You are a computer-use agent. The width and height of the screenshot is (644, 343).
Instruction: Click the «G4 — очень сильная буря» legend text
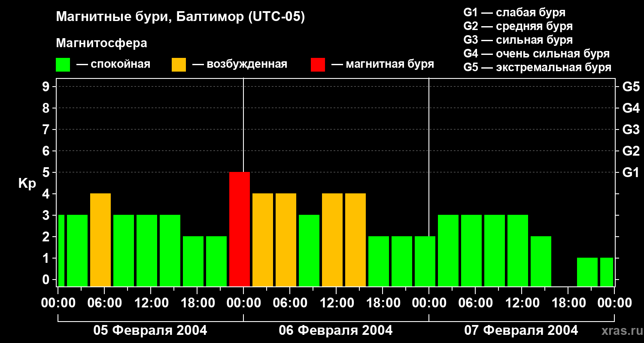pos(536,54)
